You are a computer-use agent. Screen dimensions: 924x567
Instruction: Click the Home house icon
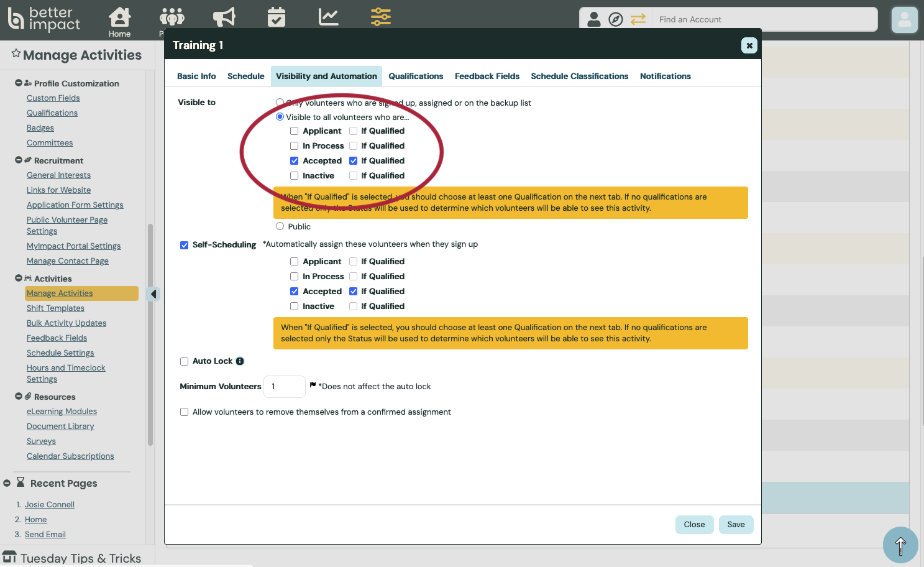coord(119,17)
